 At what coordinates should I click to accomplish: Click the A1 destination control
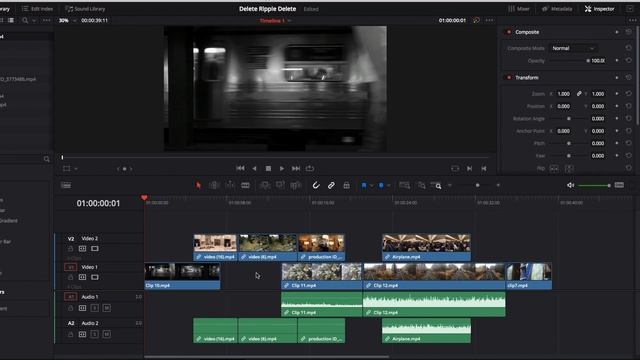[71, 297]
